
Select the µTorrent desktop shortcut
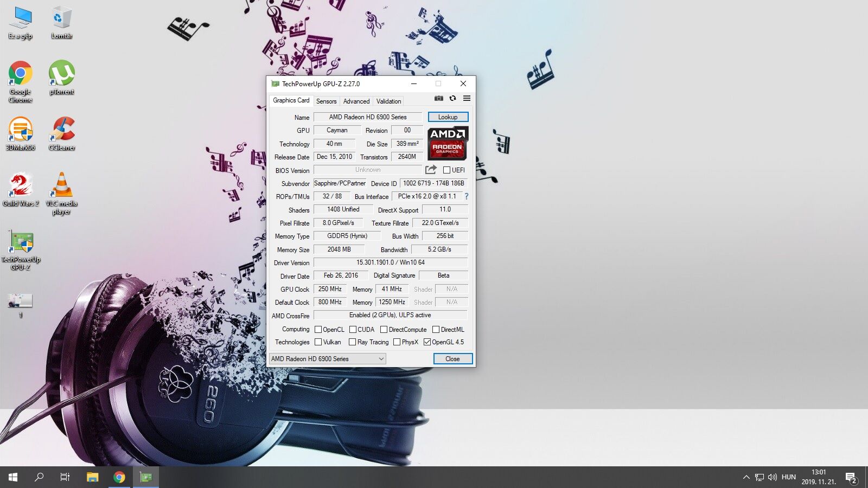pyautogui.click(x=62, y=78)
